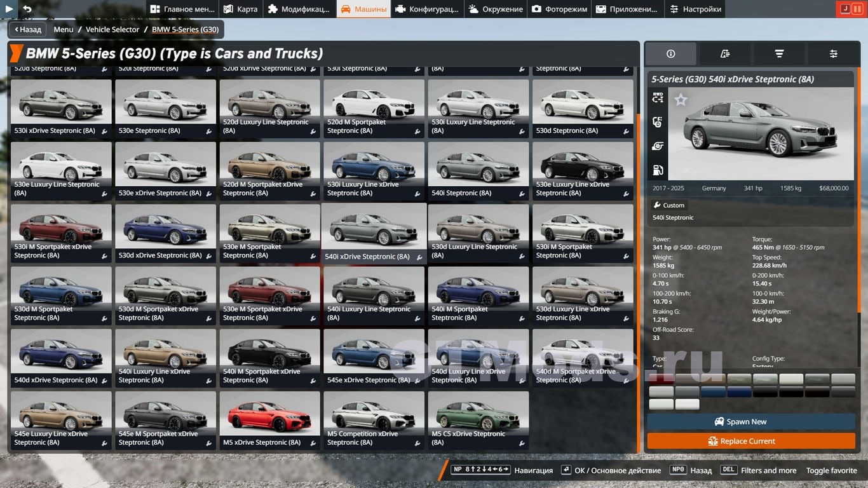Click the transmission gearbox icon
868x488 pixels.
coord(658,122)
